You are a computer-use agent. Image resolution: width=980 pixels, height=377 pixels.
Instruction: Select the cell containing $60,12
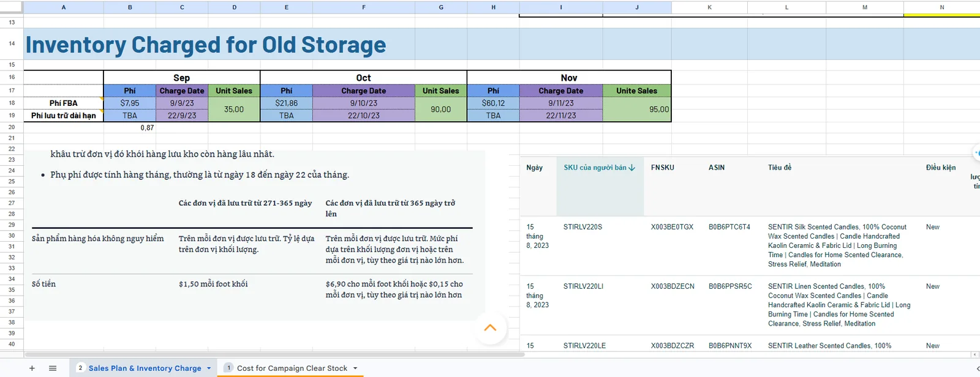coord(493,103)
